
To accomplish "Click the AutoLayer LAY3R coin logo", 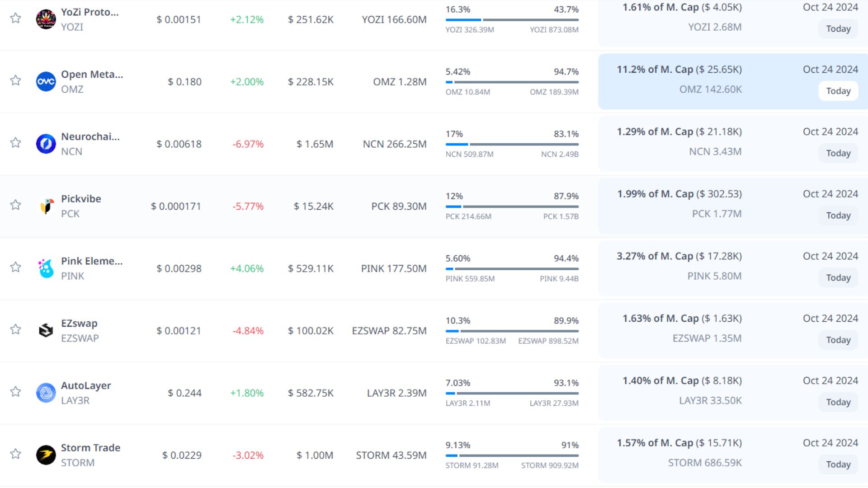I will coord(46,393).
